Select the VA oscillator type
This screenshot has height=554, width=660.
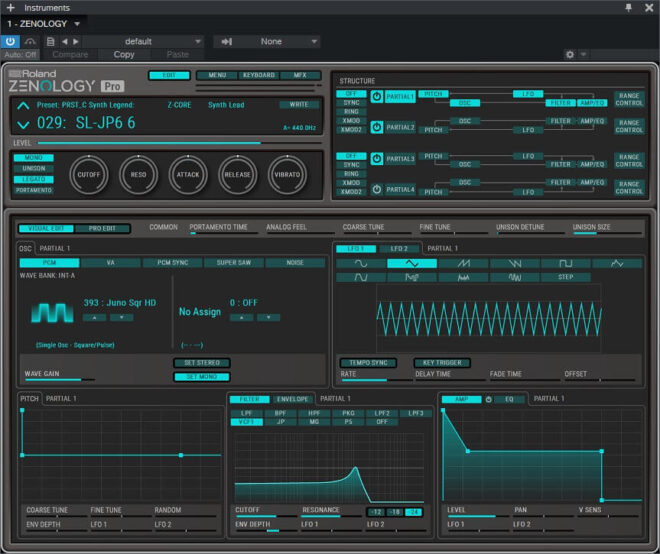(111, 263)
